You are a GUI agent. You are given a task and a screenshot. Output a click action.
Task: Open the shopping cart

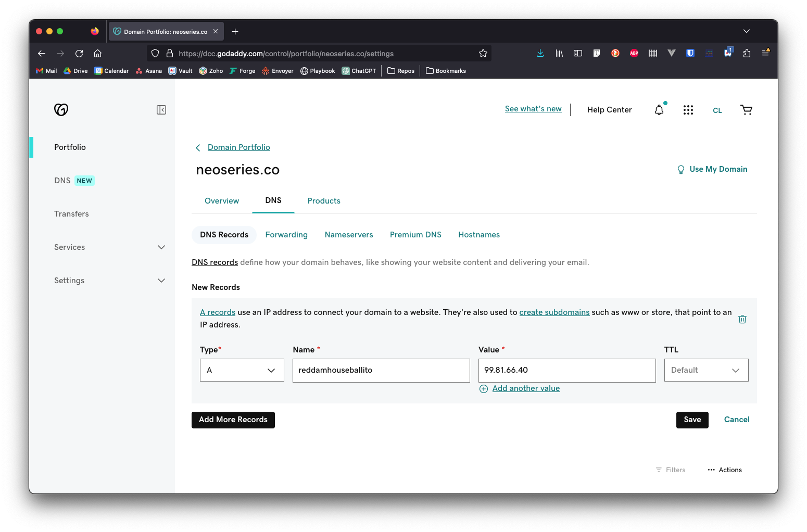tap(746, 110)
